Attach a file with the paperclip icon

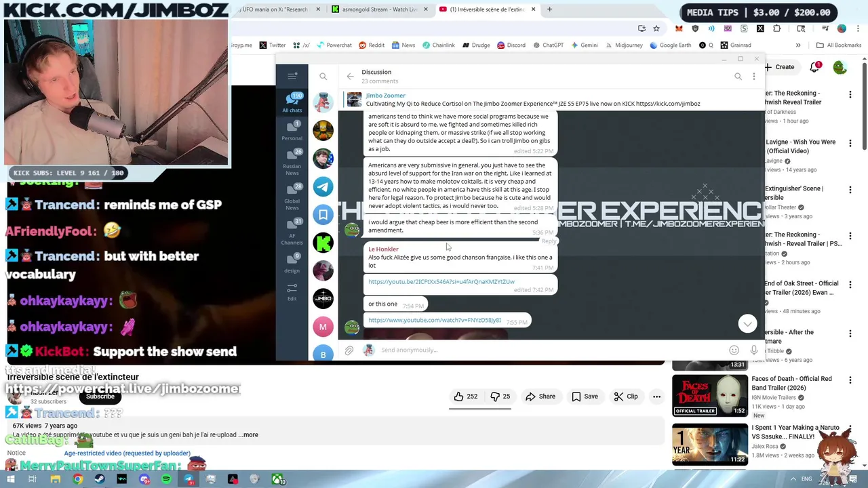(x=349, y=350)
